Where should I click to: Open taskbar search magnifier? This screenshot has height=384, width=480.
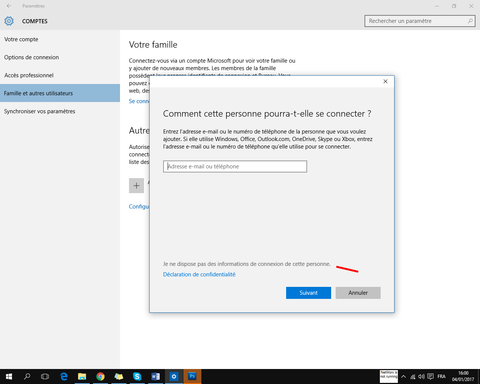pos(27,376)
